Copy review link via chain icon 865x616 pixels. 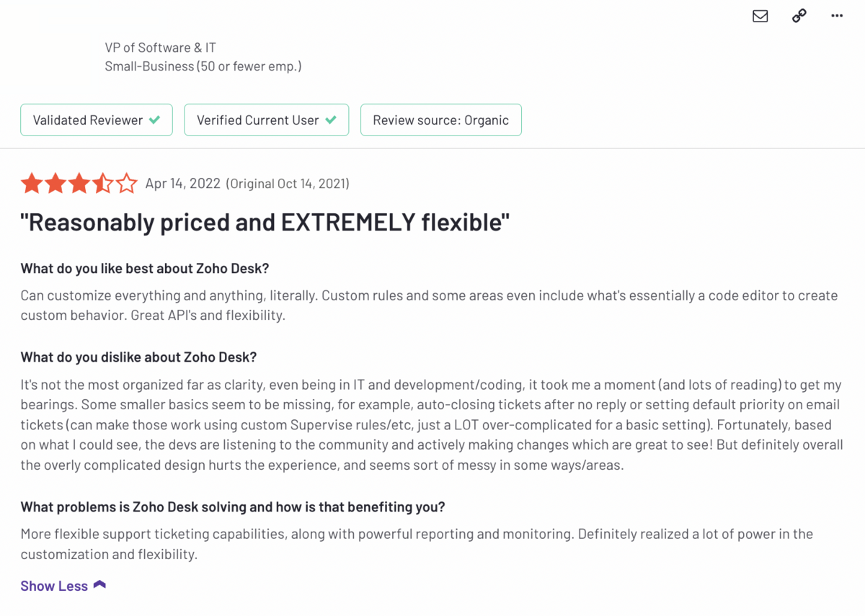(x=799, y=16)
